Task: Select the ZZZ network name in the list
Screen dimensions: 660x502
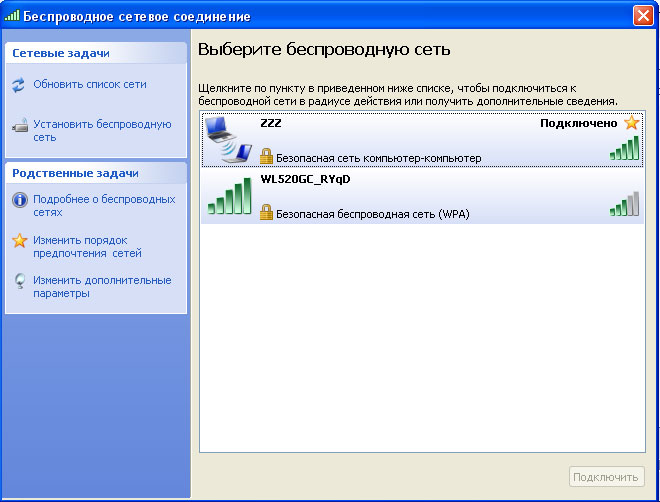Action: [x=271, y=124]
